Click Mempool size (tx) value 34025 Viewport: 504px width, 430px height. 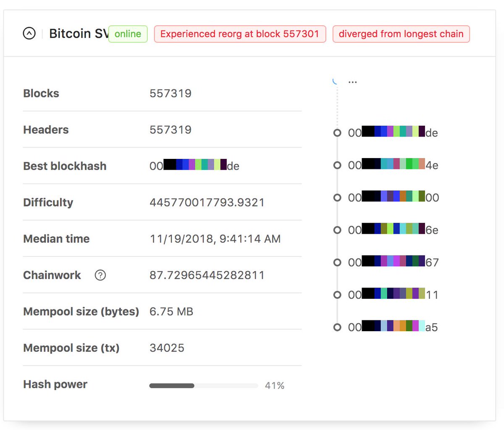(167, 348)
